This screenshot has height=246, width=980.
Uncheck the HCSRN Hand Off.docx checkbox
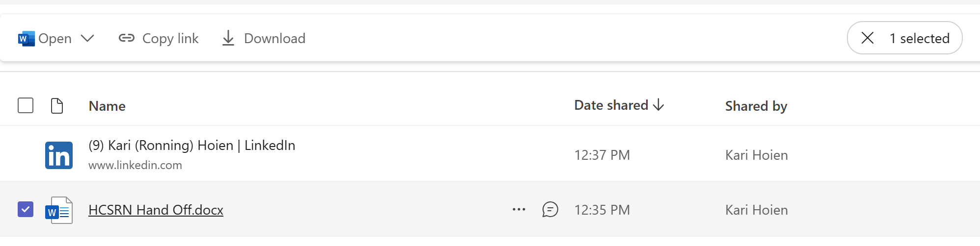pos(26,209)
